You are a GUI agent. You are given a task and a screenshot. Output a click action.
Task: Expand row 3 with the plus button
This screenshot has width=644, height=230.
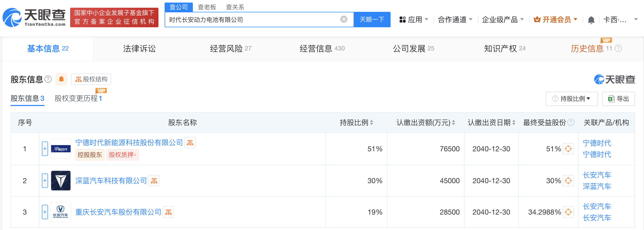click(45, 212)
